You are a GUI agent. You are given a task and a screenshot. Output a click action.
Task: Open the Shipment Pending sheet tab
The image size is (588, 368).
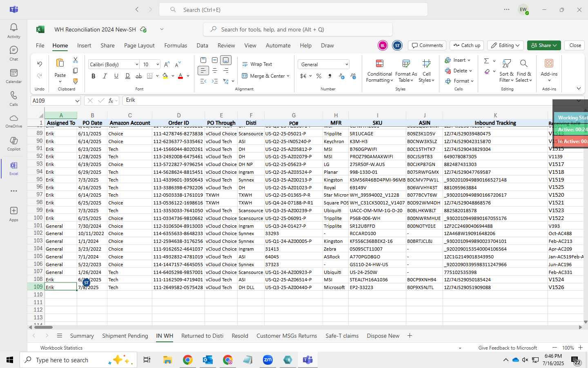125,336
